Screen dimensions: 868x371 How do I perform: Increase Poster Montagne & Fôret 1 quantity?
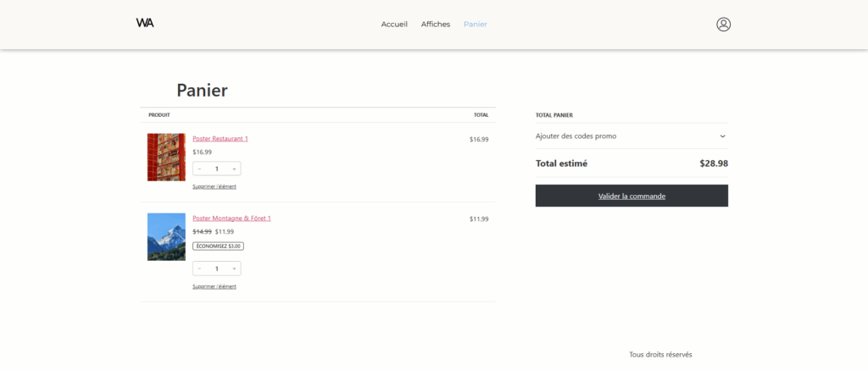click(234, 269)
